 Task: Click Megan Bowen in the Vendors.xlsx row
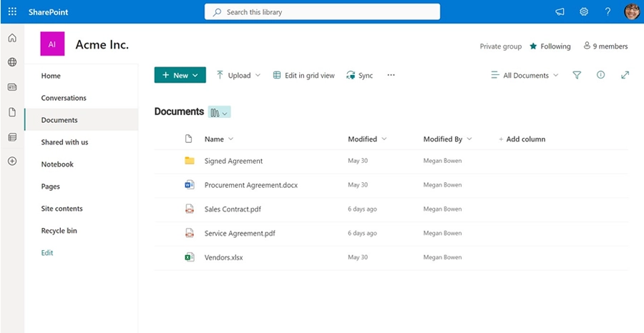point(442,257)
